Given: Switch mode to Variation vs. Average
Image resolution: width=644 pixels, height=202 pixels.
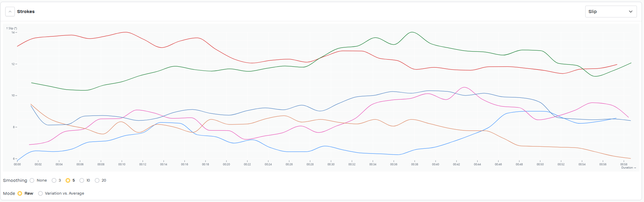Looking at the screenshot, I should [x=40, y=193].
